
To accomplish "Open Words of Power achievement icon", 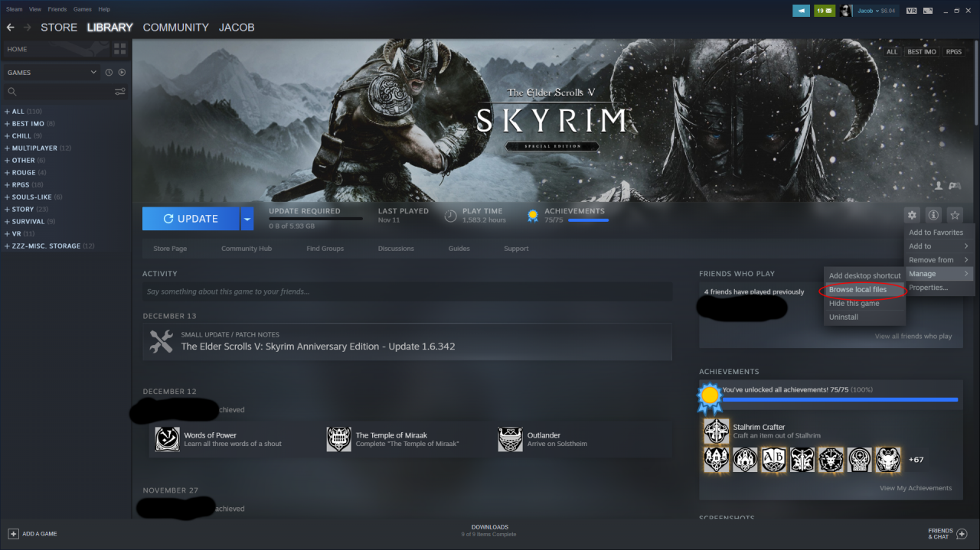I will click(x=167, y=439).
